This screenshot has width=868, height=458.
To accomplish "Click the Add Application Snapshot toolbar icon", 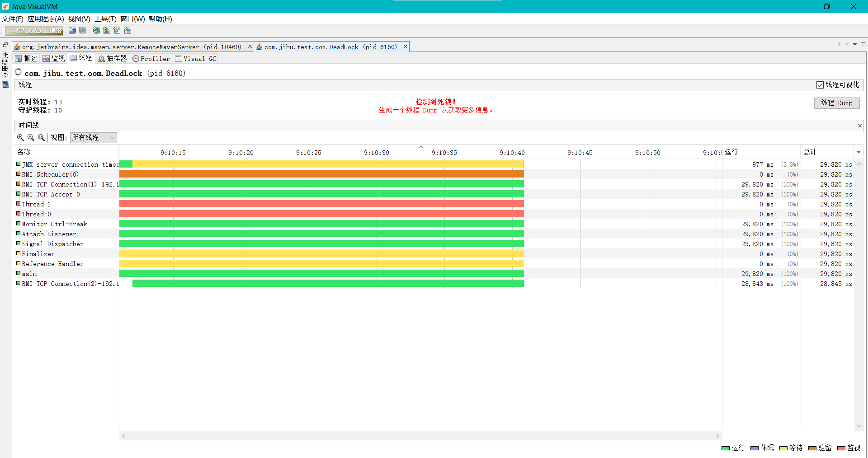I will (127, 30).
